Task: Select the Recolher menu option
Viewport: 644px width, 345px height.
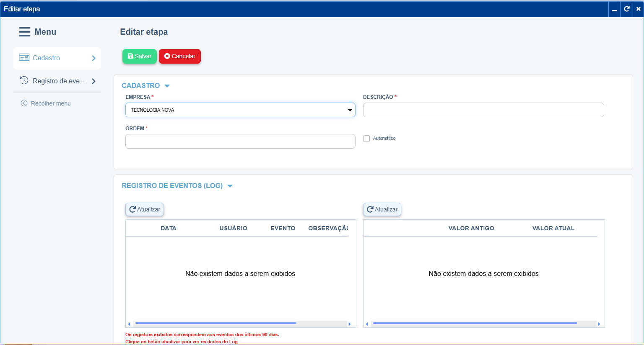Action: coord(50,103)
